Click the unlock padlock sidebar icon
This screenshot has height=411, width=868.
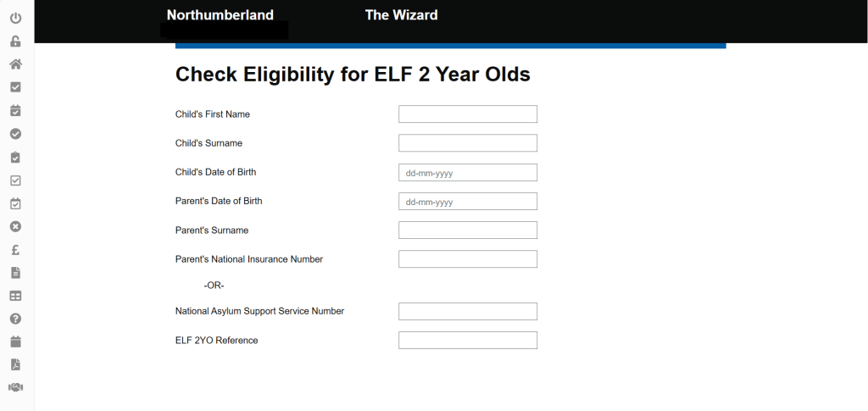[15, 41]
